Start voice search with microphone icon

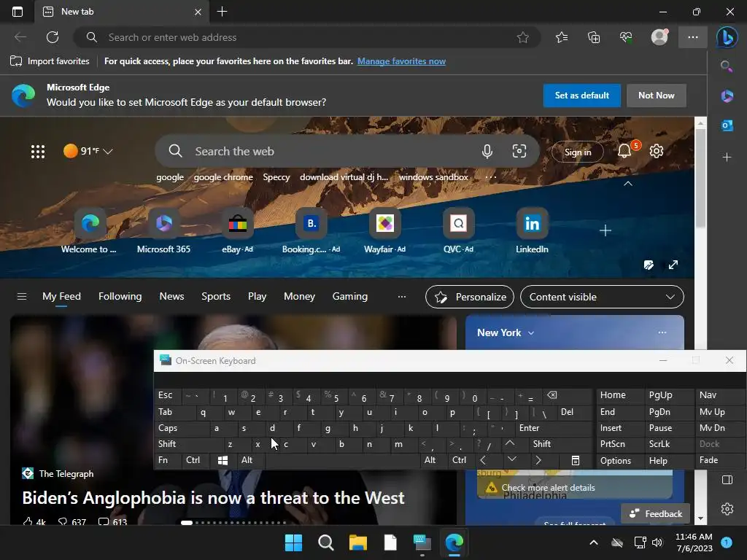487,152
